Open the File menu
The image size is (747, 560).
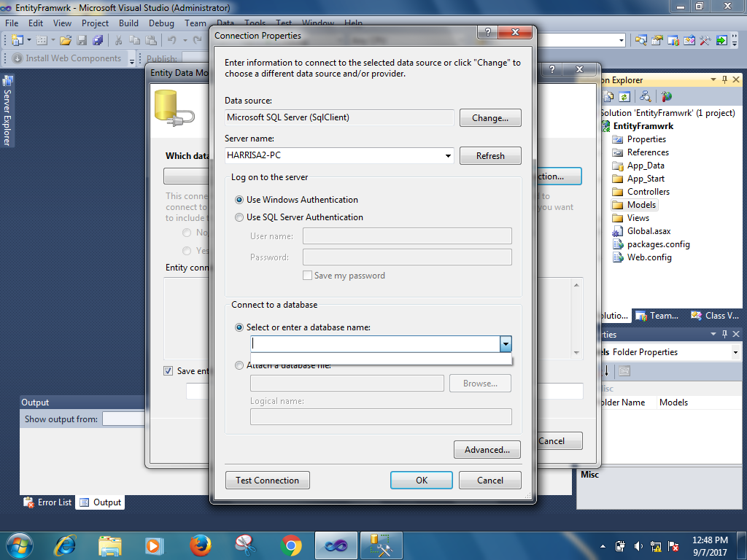12,23
